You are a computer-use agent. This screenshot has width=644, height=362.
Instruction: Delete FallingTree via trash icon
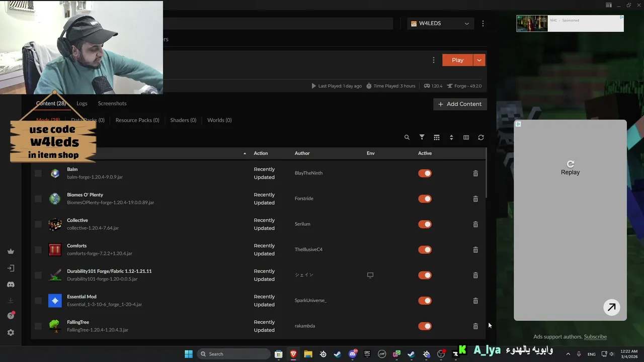coord(475,326)
